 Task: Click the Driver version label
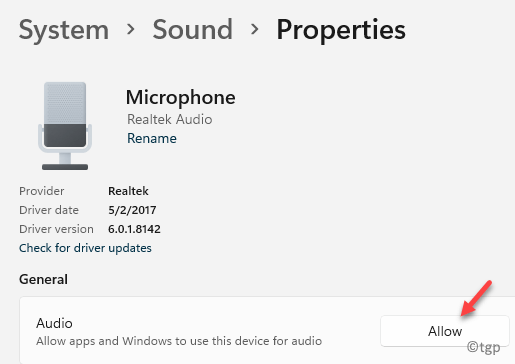tap(56, 229)
